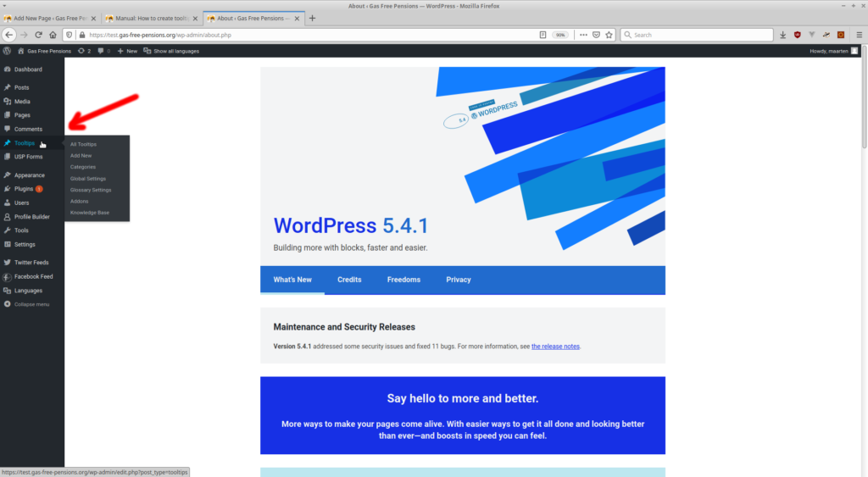
Task: Click the user avatar in the admin bar
Action: [854, 51]
